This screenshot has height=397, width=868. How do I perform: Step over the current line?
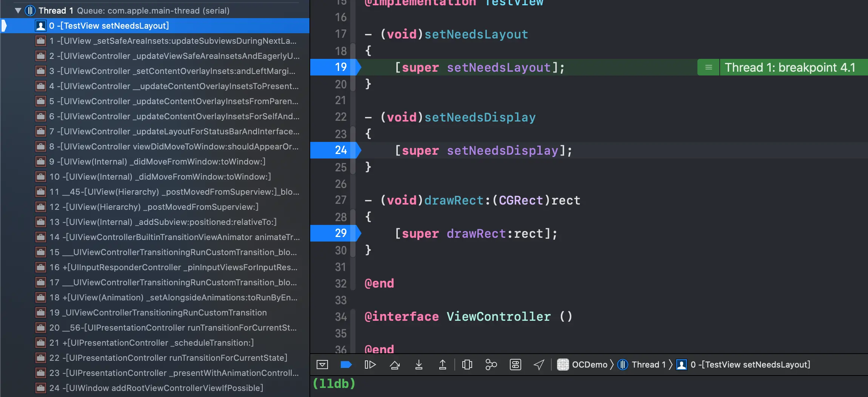(395, 365)
